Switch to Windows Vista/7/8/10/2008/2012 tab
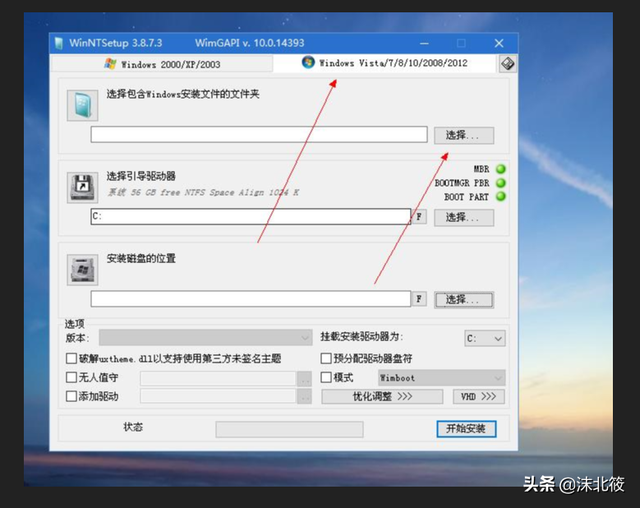The height and width of the screenshot is (508, 640). coord(385,63)
